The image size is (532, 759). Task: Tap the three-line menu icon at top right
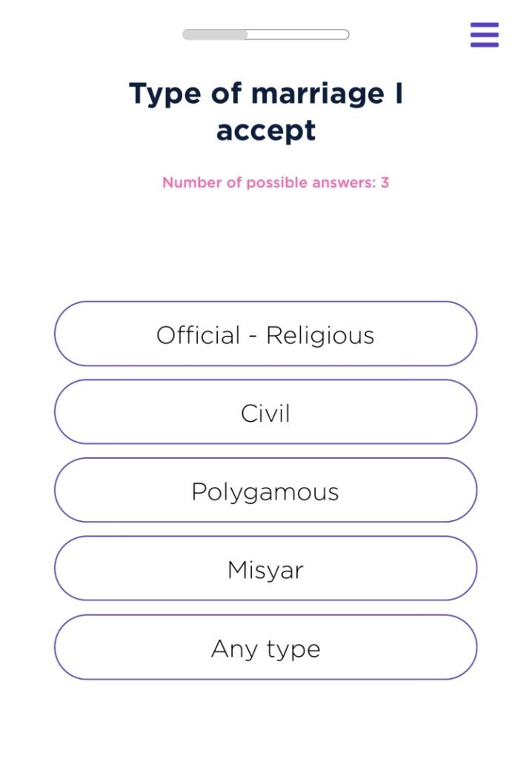click(484, 35)
